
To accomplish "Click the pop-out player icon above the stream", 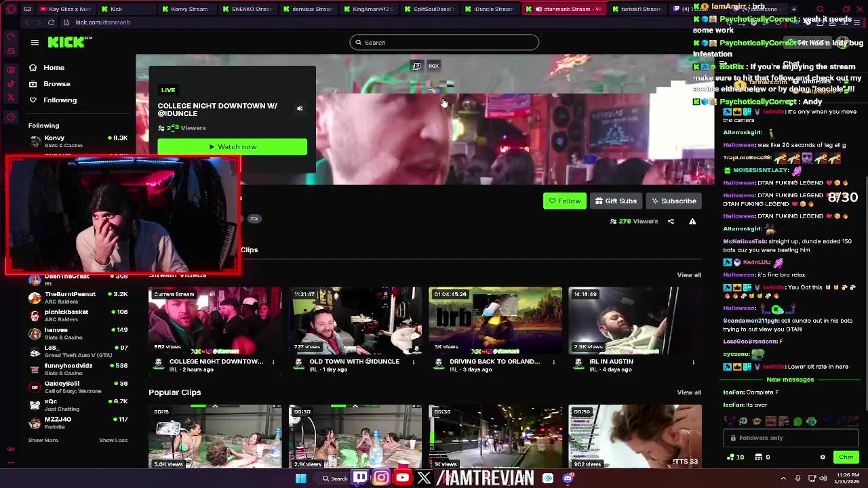I will click(x=416, y=66).
